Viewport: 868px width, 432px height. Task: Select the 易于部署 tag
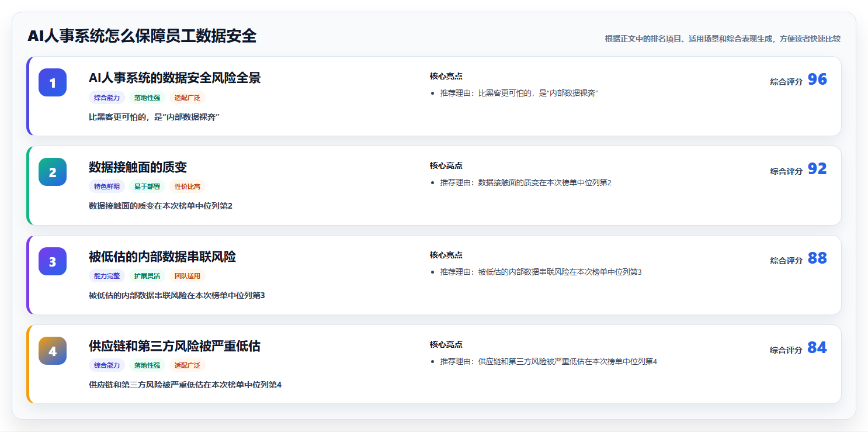[147, 187]
